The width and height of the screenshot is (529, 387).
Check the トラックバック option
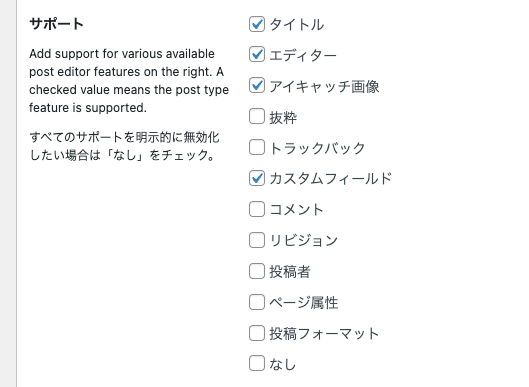257,148
